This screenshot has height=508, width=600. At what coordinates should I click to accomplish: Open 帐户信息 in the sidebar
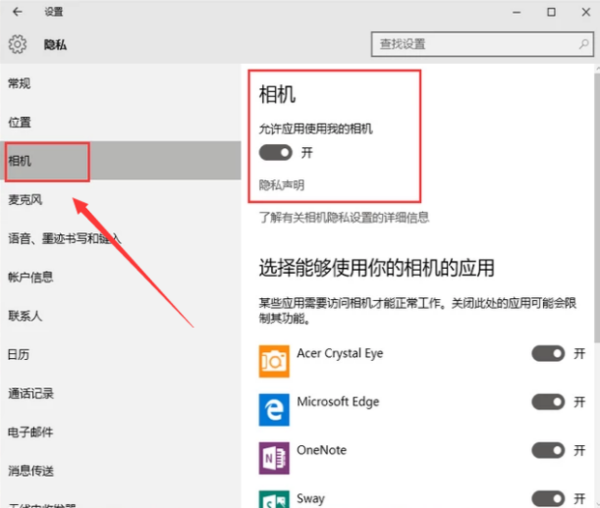[x=31, y=277]
